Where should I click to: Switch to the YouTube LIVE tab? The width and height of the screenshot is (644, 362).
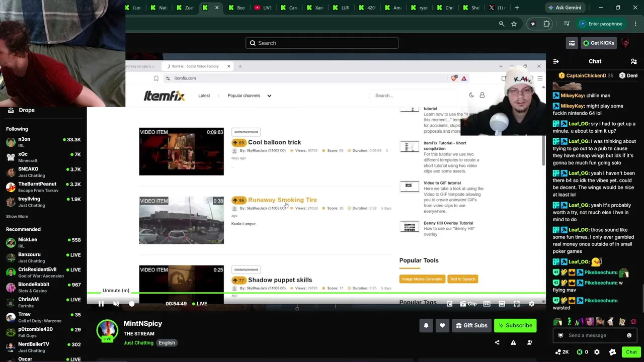pos(263,8)
